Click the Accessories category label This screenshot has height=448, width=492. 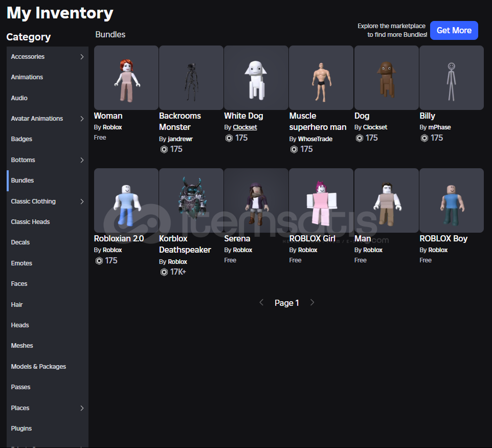point(28,57)
